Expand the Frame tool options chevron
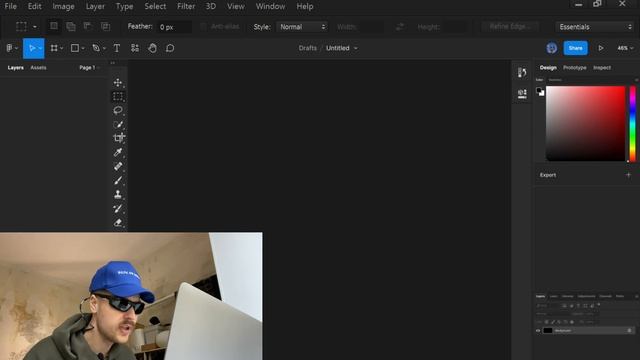Screen dimensions: 640x360 click(x=61, y=49)
